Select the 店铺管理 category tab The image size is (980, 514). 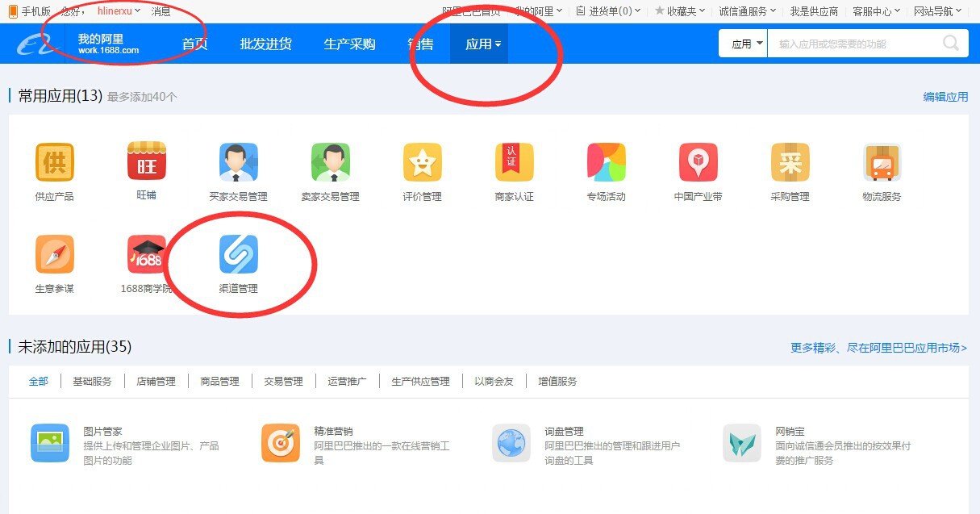[x=157, y=381]
